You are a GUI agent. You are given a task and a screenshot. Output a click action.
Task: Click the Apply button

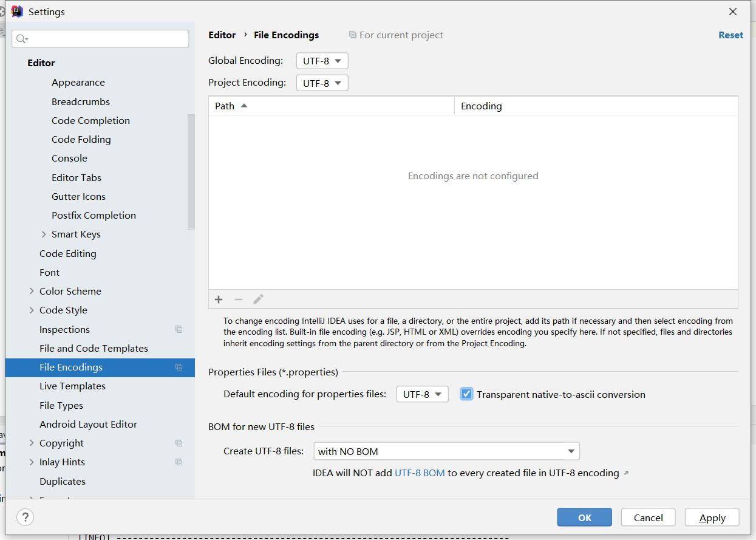pos(712,518)
